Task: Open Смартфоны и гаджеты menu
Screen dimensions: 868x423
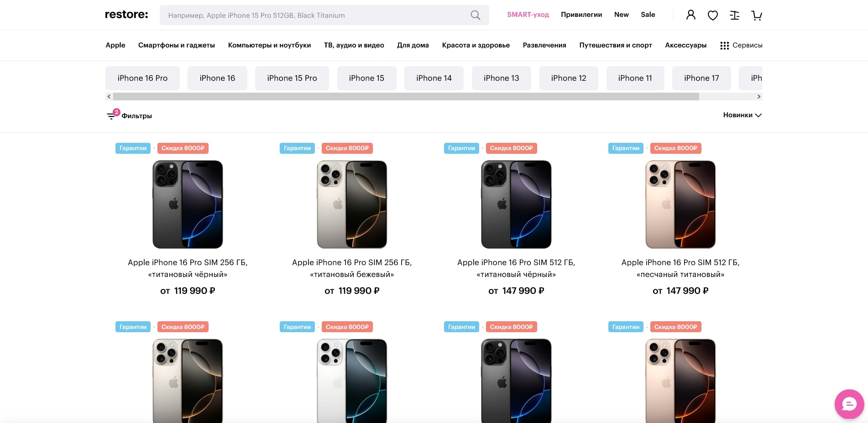Action: [176, 45]
